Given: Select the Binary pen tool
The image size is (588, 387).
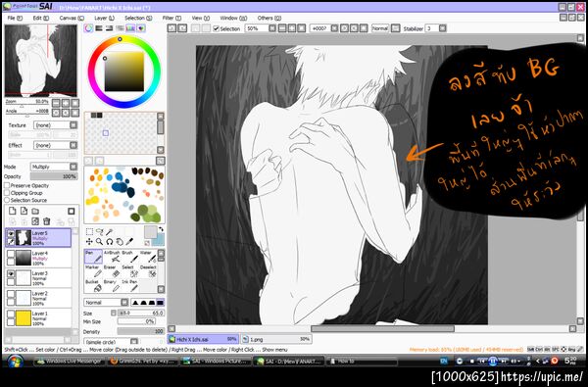Looking at the screenshot, I should (112, 286).
